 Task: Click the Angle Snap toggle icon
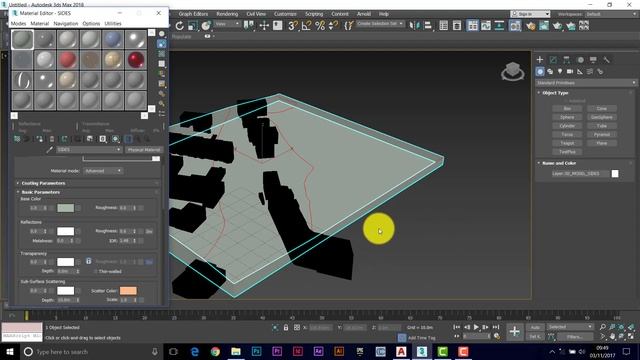click(306, 26)
